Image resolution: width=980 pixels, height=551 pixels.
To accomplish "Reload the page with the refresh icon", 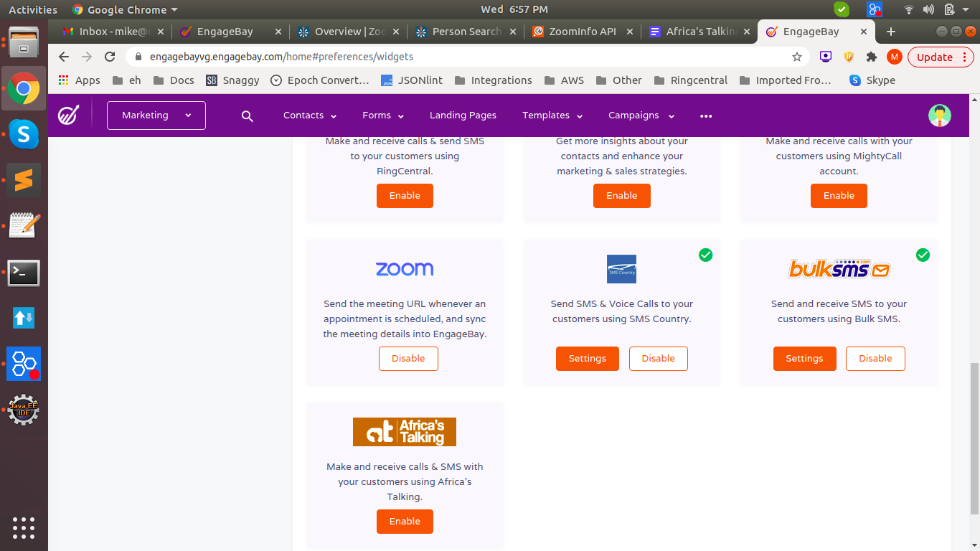I will (110, 57).
